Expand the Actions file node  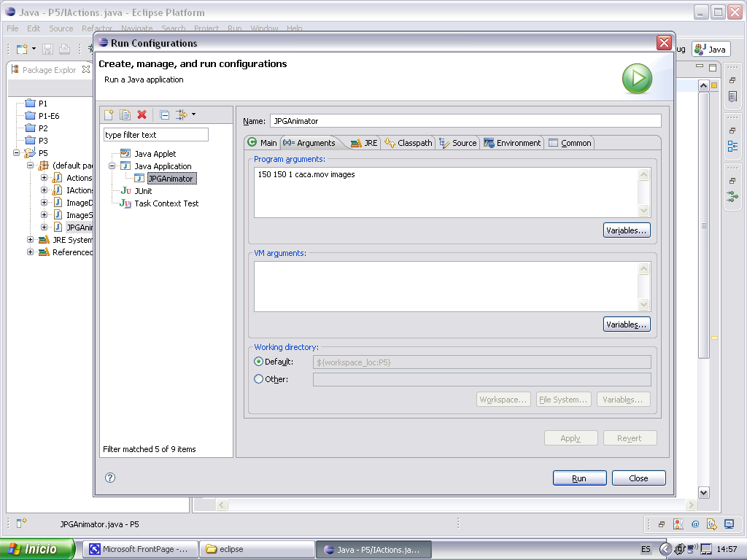[x=44, y=178]
